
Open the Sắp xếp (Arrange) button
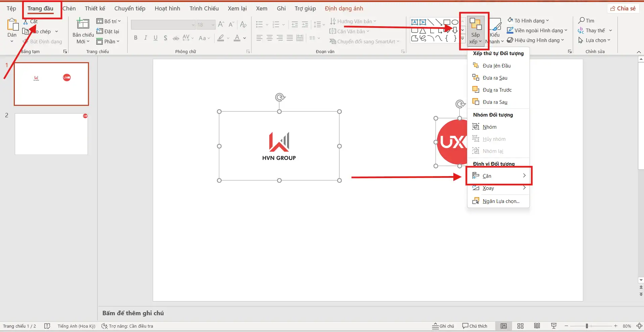pyautogui.click(x=475, y=31)
